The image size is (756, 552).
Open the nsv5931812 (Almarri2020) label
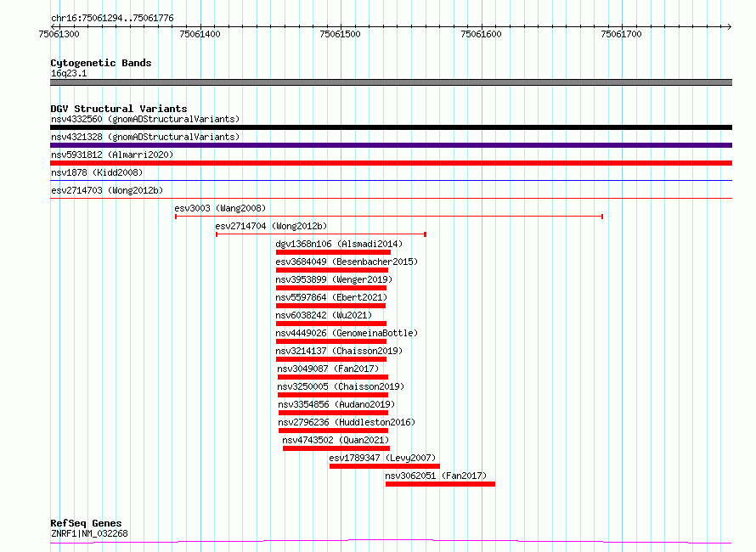pyautogui.click(x=112, y=155)
